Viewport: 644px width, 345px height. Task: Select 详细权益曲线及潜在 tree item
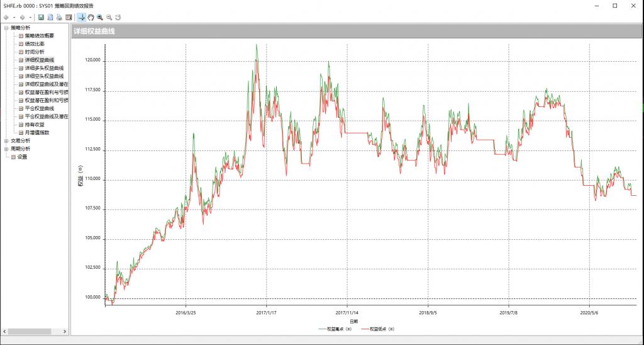(47, 84)
